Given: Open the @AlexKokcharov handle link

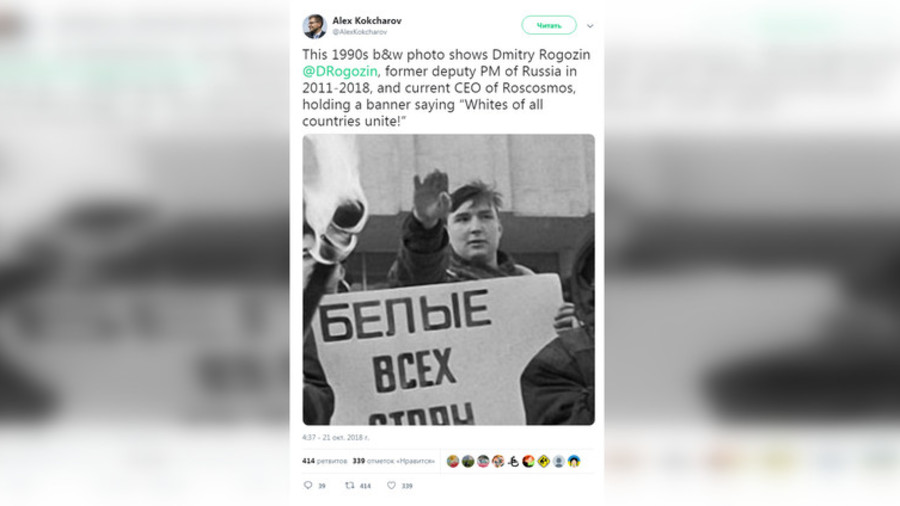Looking at the screenshot, I should click(359, 32).
